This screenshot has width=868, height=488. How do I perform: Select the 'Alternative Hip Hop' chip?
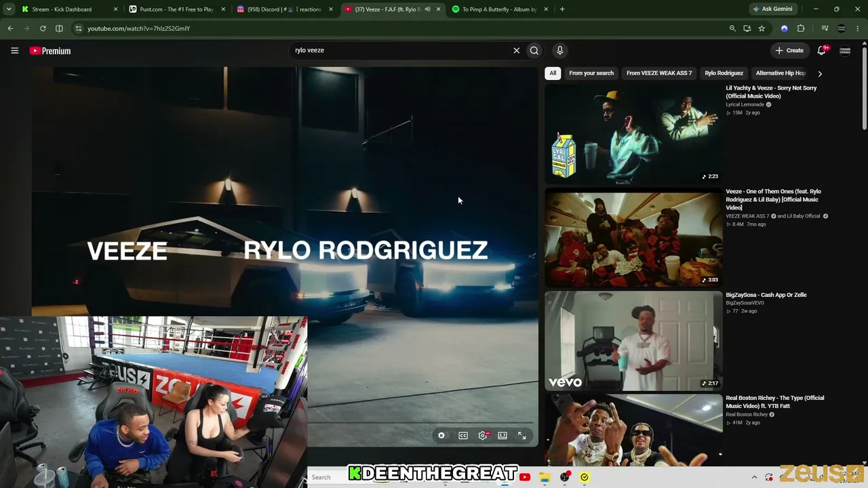tap(781, 73)
